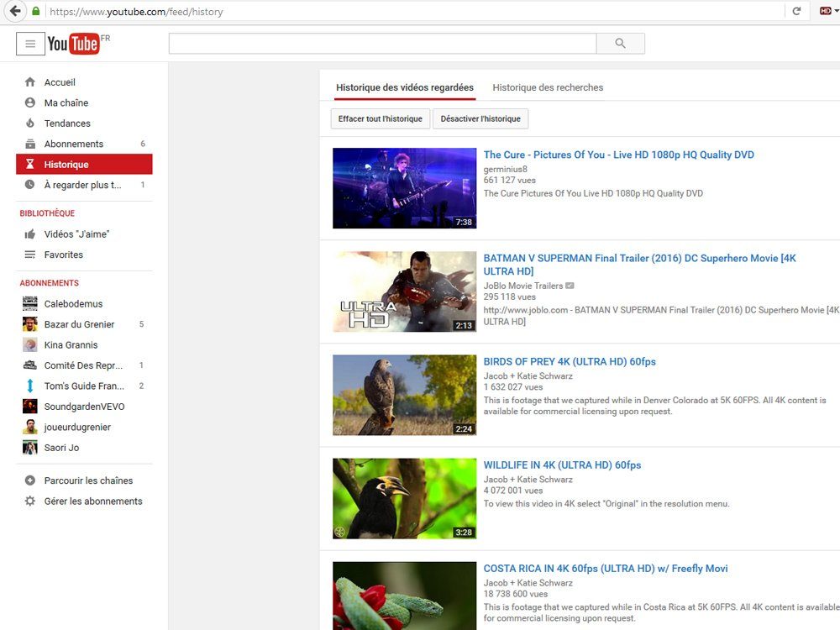Click the Historique hourglass icon
The image size is (840, 630).
pyautogui.click(x=30, y=164)
